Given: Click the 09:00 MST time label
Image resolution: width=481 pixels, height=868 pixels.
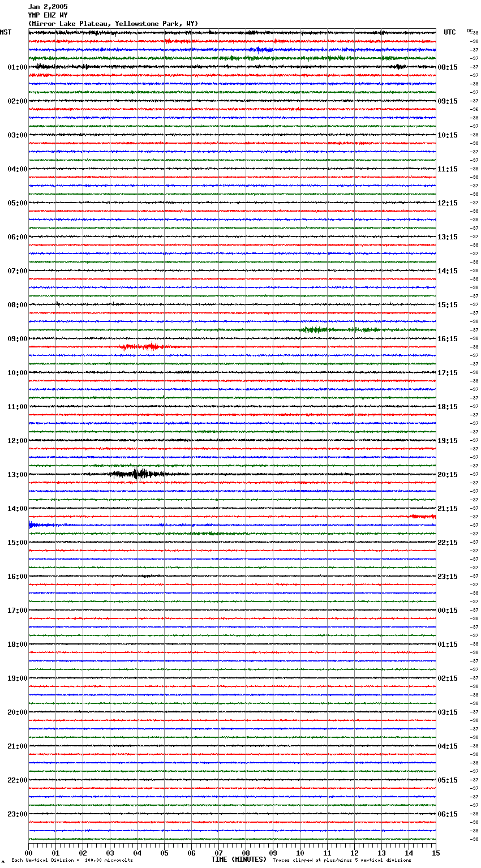Looking at the screenshot, I should click(18, 339).
